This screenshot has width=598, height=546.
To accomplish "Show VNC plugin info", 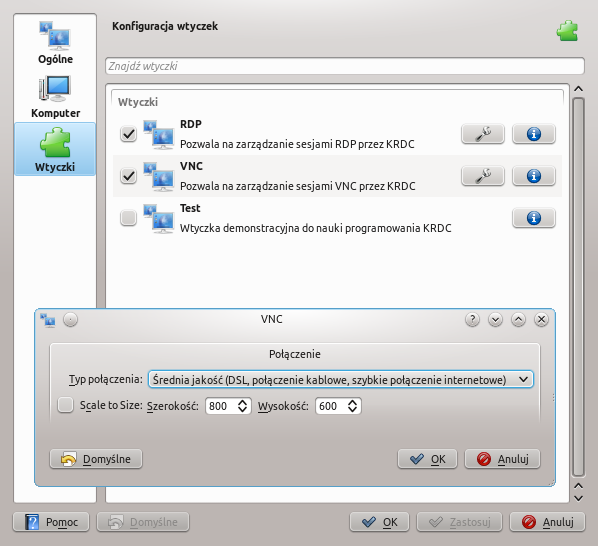I will 534,176.
